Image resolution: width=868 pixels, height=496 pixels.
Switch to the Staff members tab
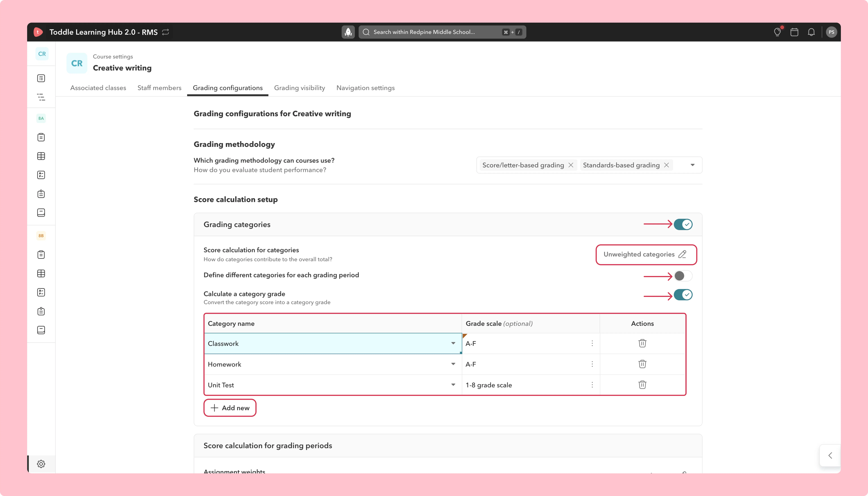[x=159, y=88]
